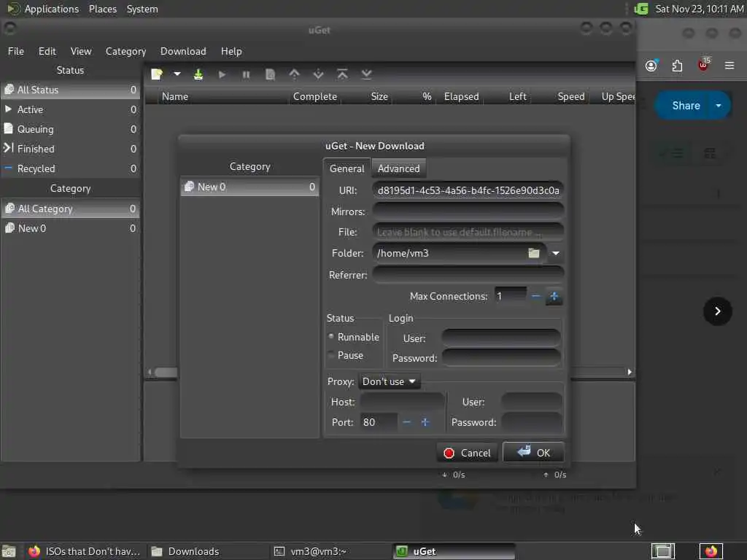Click Firefox extensions puzzle icon
Image resolution: width=747 pixels, height=560 pixels.
click(677, 65)
